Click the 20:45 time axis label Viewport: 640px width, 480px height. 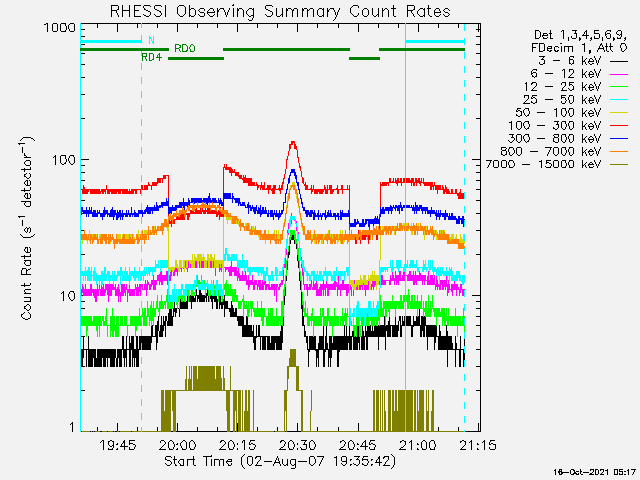click(358, 445)
